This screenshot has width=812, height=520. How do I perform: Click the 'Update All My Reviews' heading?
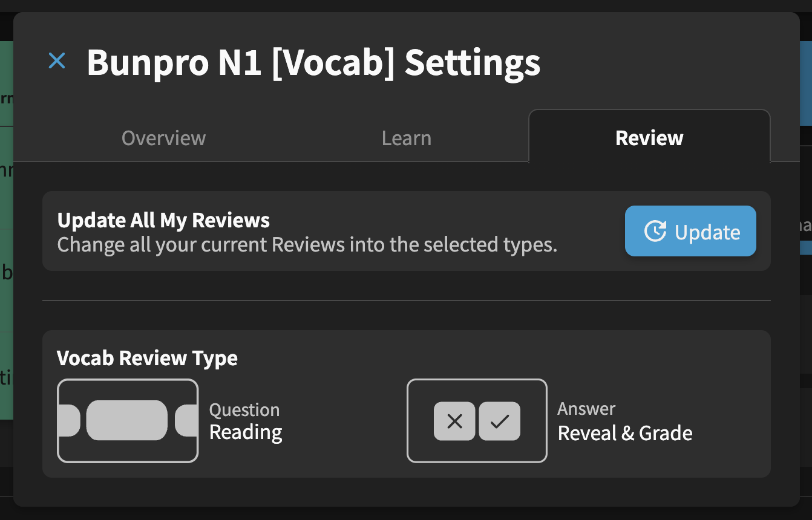point(163,220)
